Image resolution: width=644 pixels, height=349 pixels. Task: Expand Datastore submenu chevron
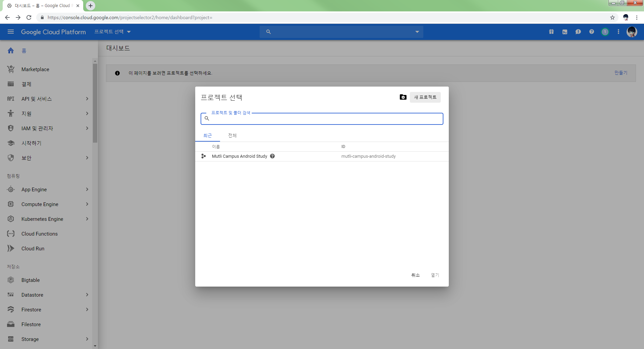(x=87, y=295)
